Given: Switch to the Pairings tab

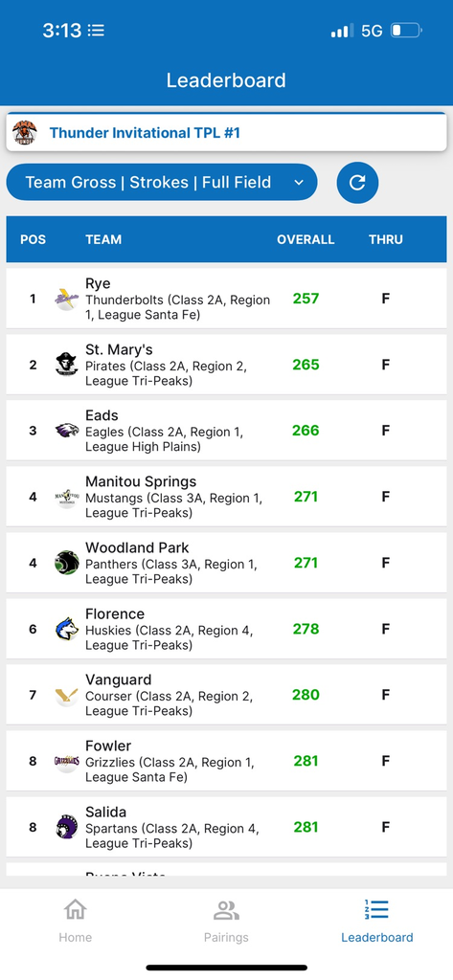Looking at the screenshot, I should tap(226, 920).
